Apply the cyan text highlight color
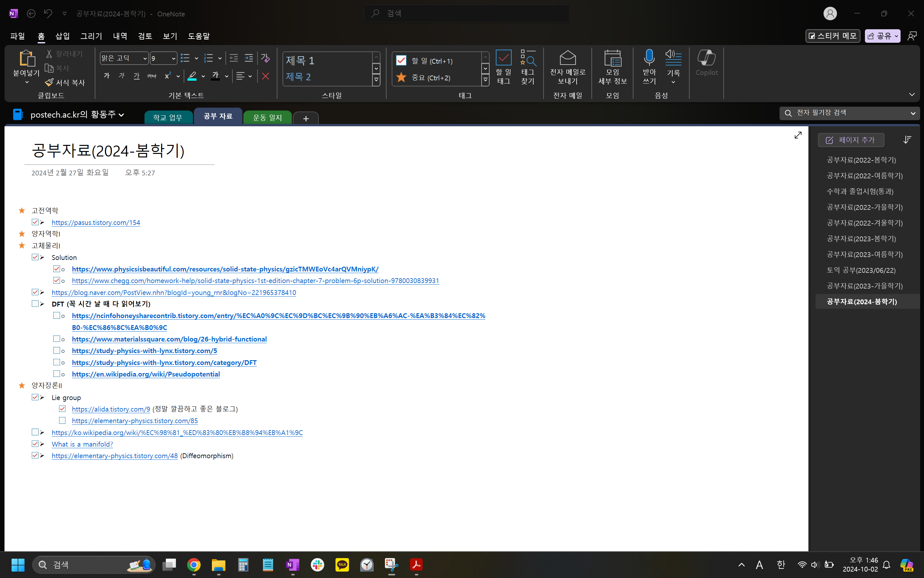This screenshot has width=924, height=578. tap(192, 76)
